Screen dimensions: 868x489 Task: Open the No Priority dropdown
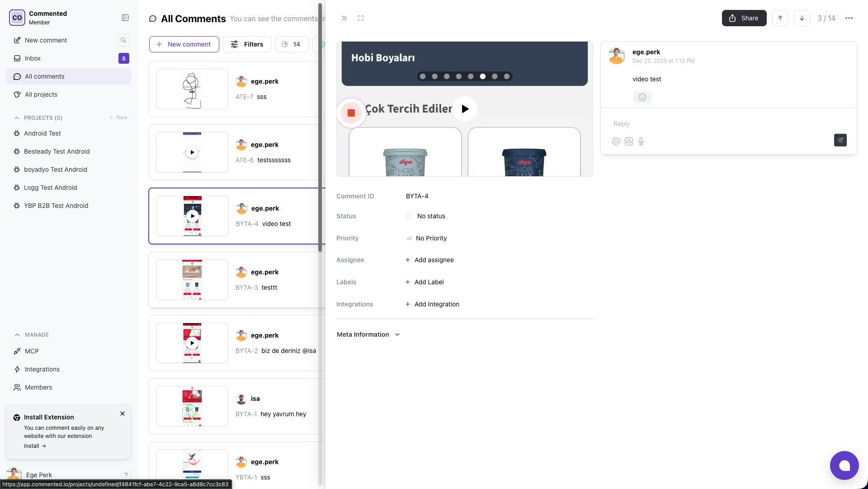(426, 238)
